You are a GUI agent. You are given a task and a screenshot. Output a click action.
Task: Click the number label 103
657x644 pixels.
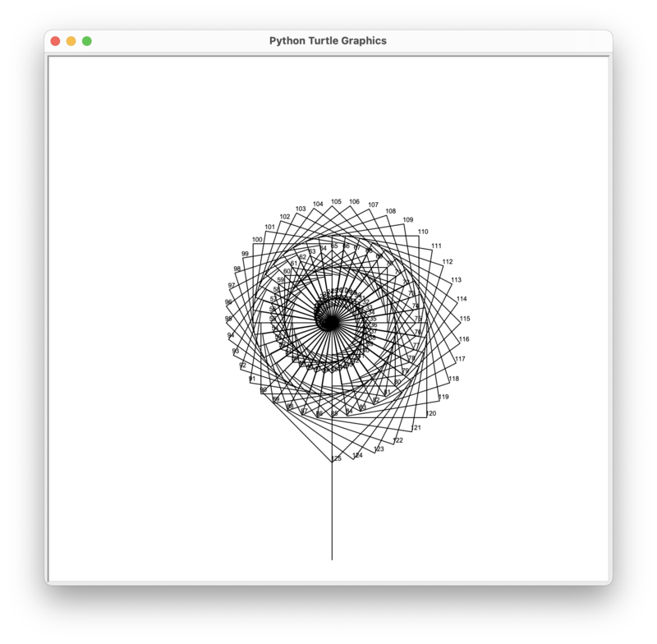click(x=301, y=209)
